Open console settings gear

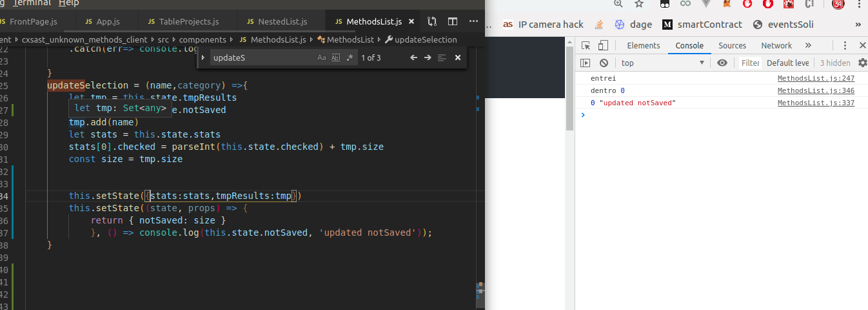tap(863, 63)
